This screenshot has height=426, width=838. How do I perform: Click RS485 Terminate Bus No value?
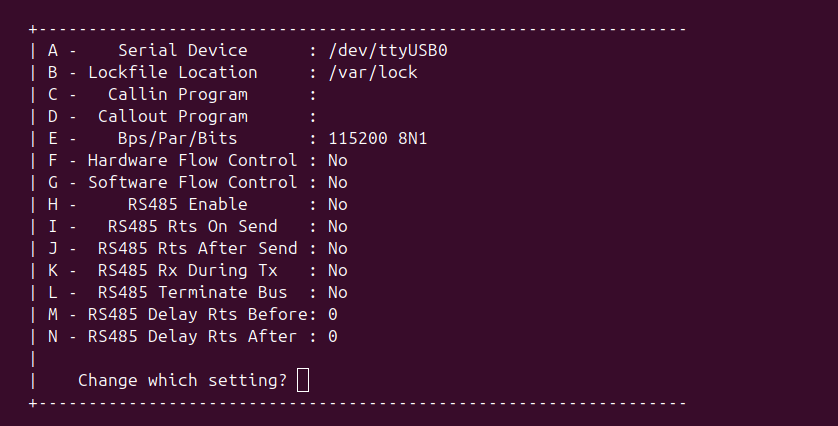(x=337, y=292)
